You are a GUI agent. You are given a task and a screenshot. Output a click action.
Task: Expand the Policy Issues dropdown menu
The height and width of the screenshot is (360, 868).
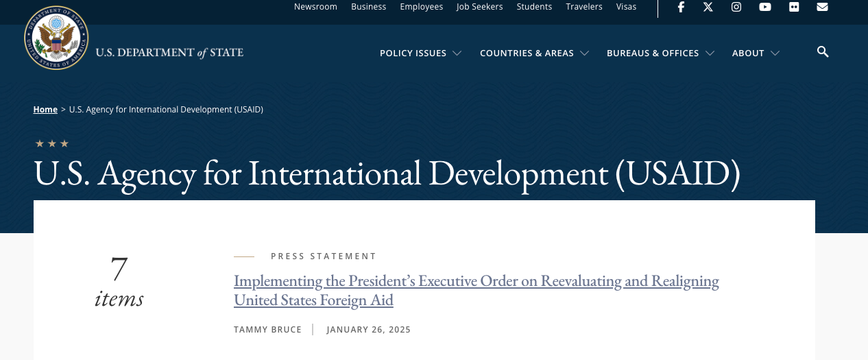pyautogui.click(x=420, y=53)
